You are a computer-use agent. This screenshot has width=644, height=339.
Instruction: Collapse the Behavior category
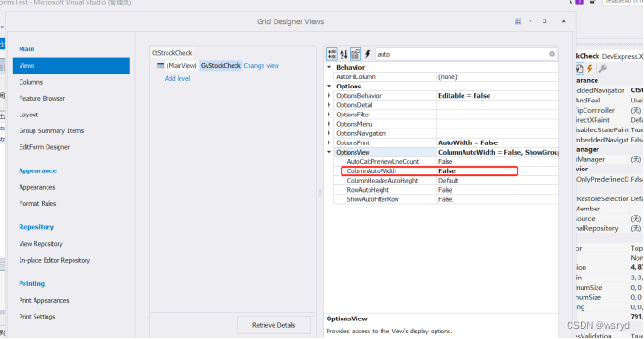point(329,67)
